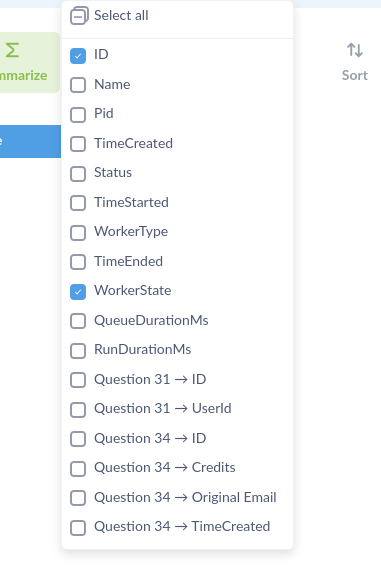The image size is (381, 582).
Task: Enable Question 31 → ID column
Action: click(78, 380)
